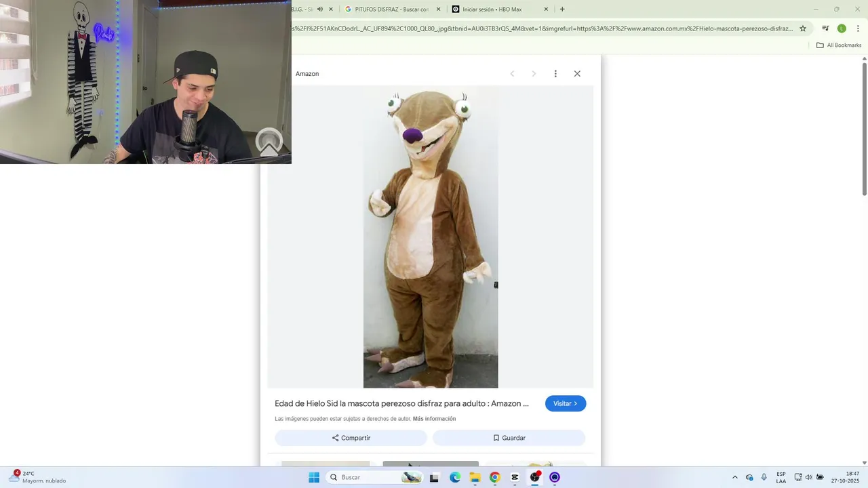Click the microphone tray icon

click(x=764, y=477)
